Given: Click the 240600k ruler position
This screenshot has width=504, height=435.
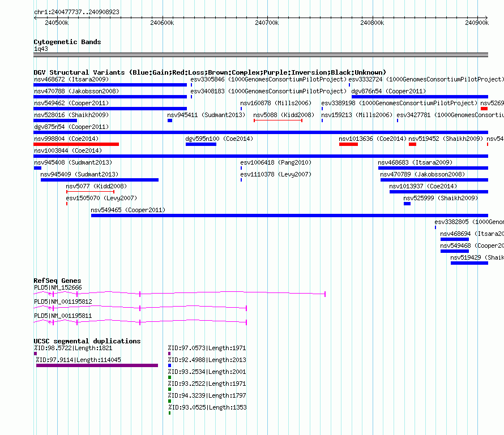Looking at the screenshot, I should (162, 23).
